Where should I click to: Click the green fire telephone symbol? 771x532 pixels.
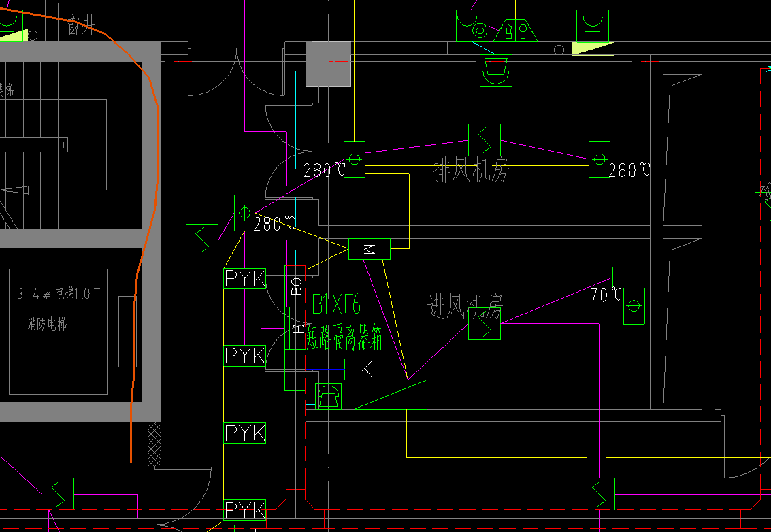point(328,396)
